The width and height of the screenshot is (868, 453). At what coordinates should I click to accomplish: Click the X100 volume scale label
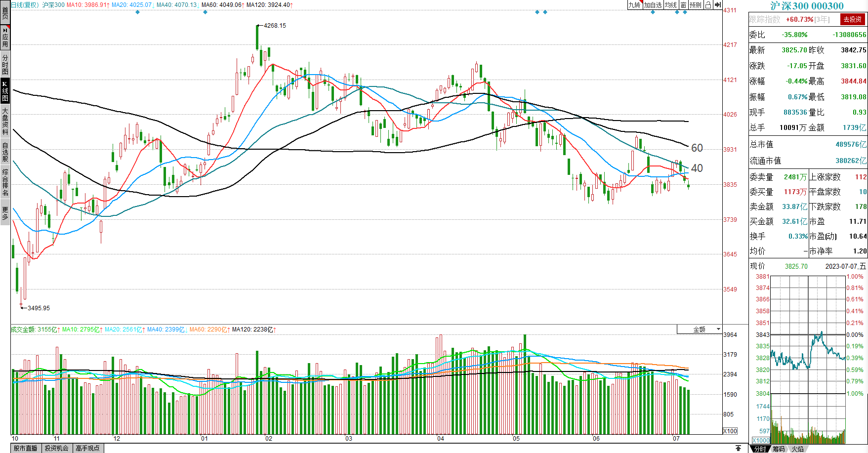tap(730, 431)
